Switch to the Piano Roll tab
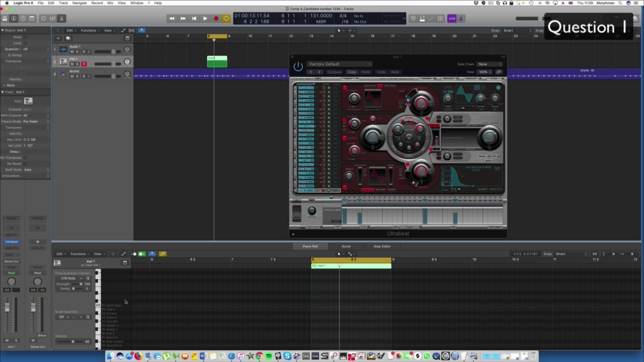The image size is (644, 362). point(310,246)
